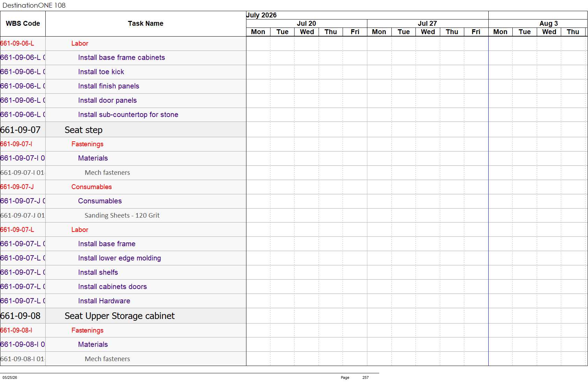This screenshot has width=588, height=382.
Task: Select the Install Hardware task
Action: pyautogui.click(x=104, y=301)
